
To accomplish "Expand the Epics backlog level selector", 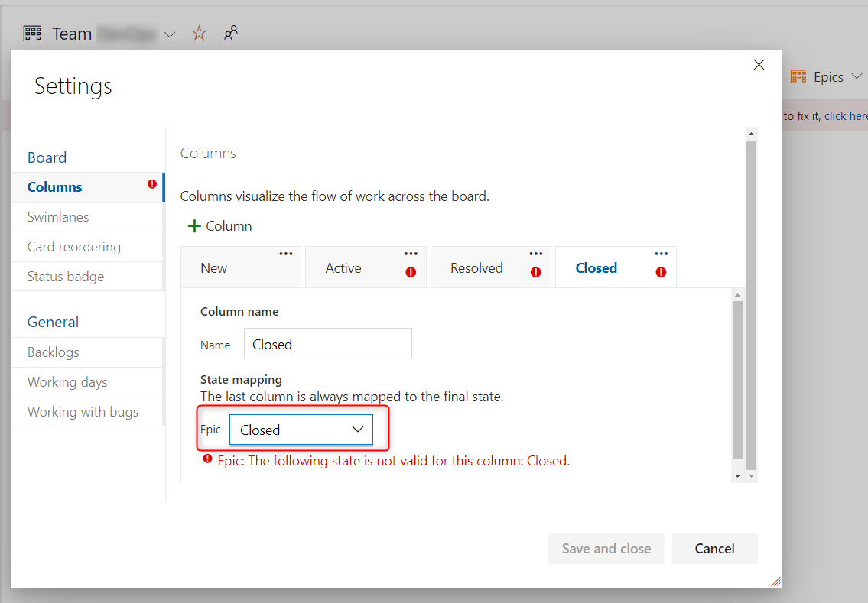I will click(858, 76).
